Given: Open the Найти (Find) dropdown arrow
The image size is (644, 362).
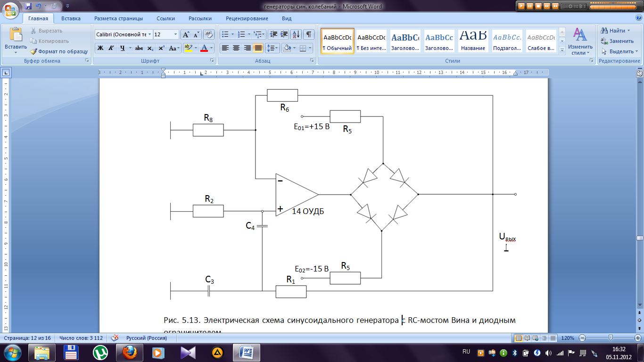Looking at the screenshot, I should 629,31.
